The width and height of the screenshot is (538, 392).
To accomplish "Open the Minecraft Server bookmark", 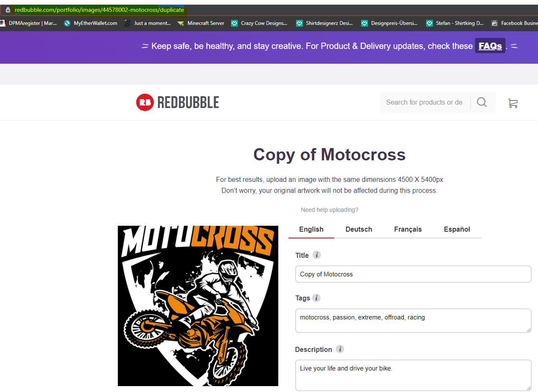I will click(201, 23).
